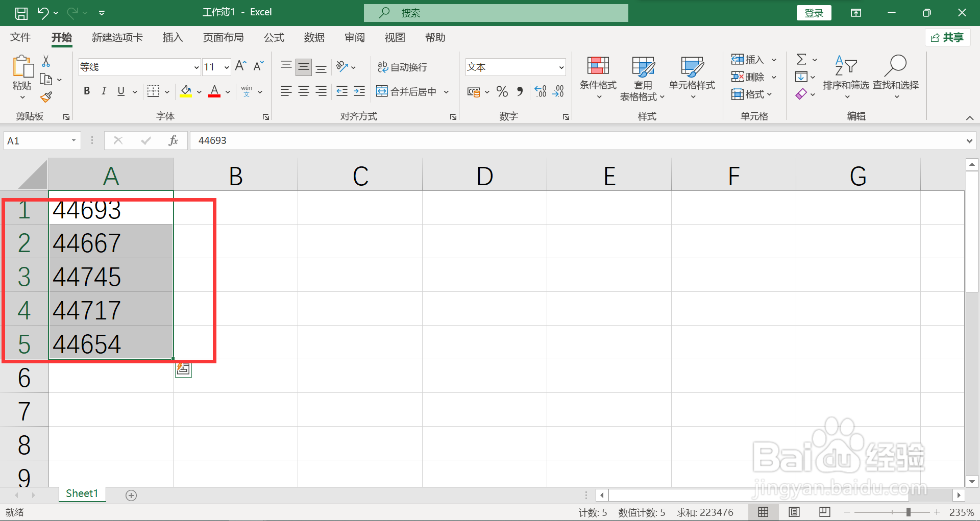Open the fill color dropdown arrow

point(199,92)
